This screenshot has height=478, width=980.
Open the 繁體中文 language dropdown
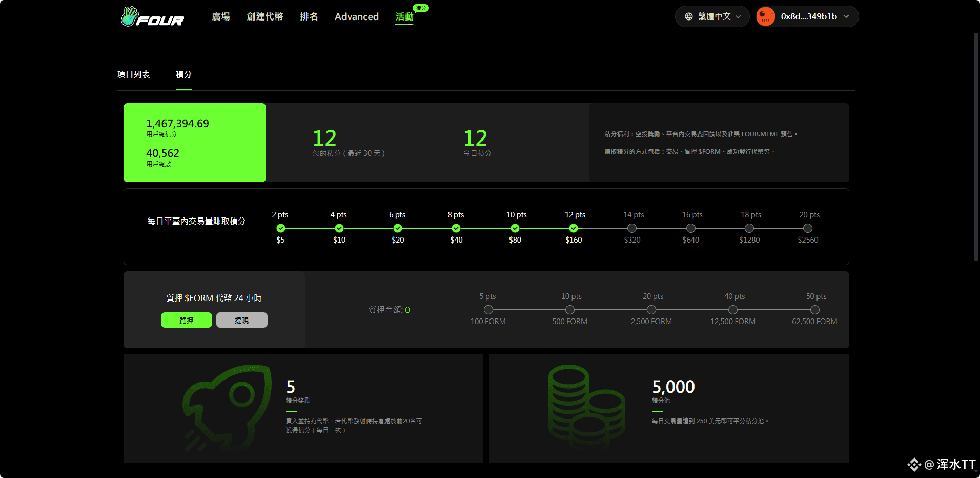point(713,16)
